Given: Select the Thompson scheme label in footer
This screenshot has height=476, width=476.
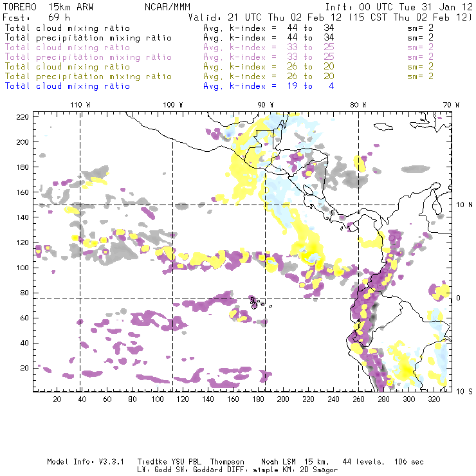Looking at the screenshot, I should point(228,462).
